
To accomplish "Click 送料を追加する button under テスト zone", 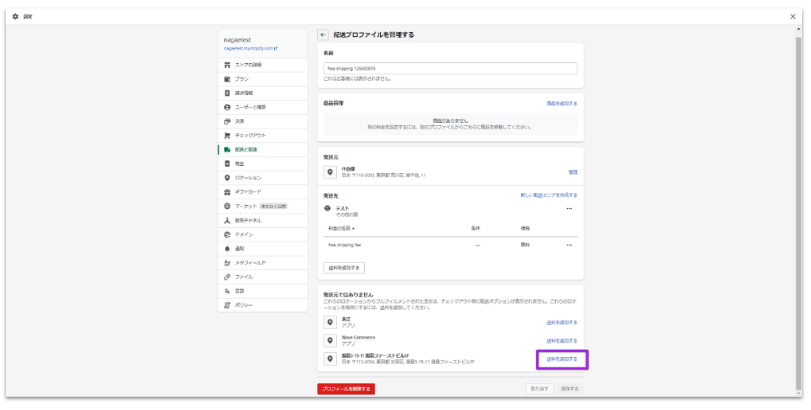I will coord(345,268).
